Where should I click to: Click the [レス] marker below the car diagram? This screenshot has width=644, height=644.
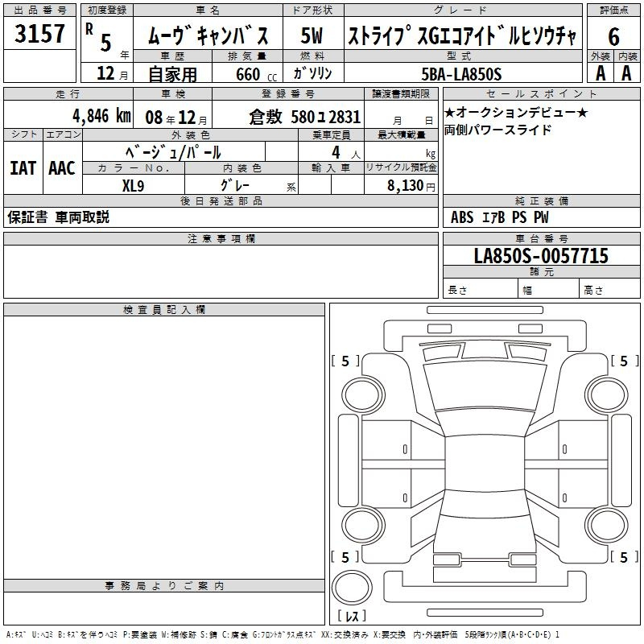point(355,617)
